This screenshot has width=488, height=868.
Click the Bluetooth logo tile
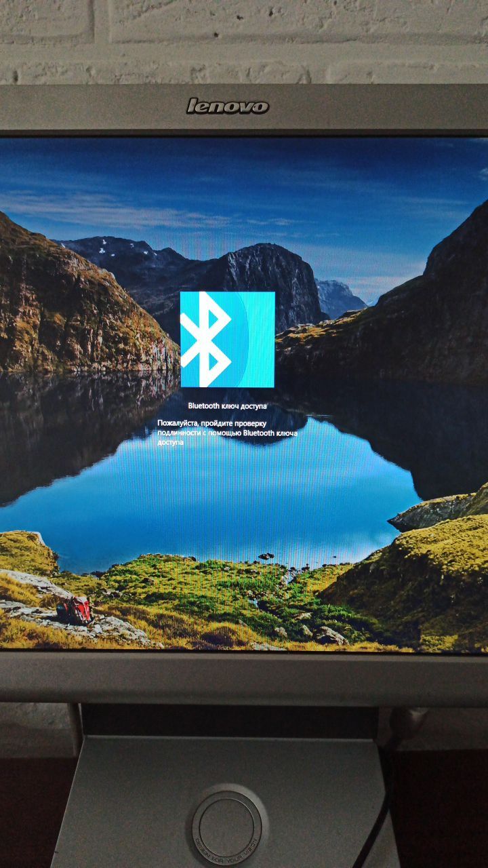(x=227, y=339)
